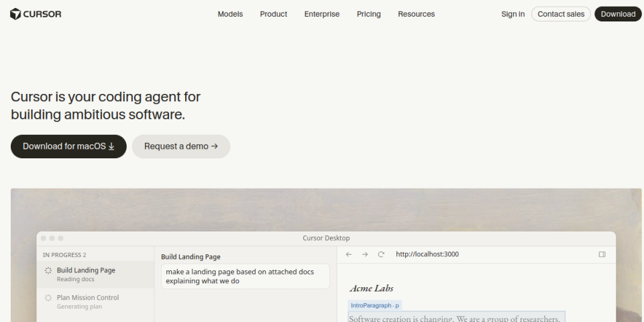Click the 'Software creation is changing' paragraph
Viewport: 644px width, 322px height.
[456, 317]
